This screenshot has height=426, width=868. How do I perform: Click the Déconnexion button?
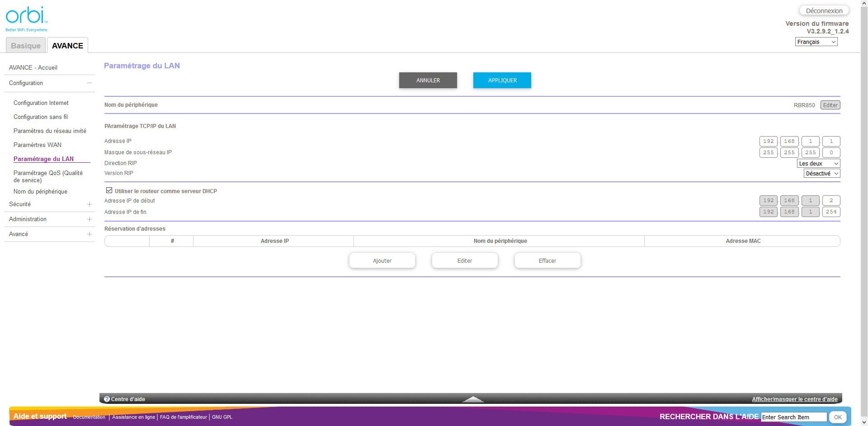tap(823, 10)
